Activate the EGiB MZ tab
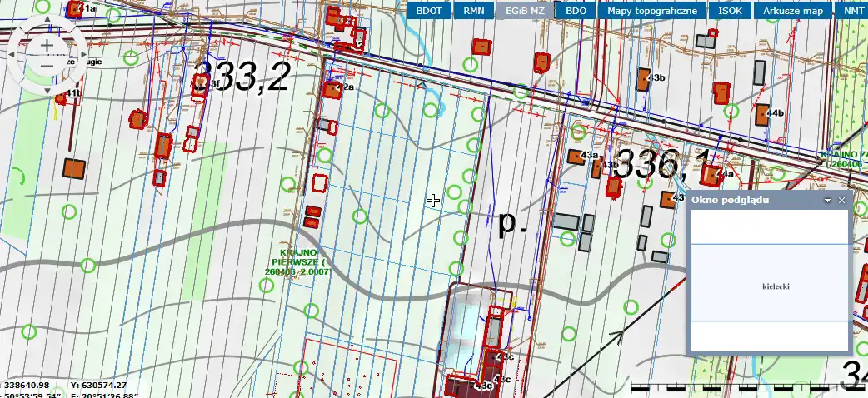Image resolution: width=868 pixels, height=398 pixels. (x=525, y=11)
